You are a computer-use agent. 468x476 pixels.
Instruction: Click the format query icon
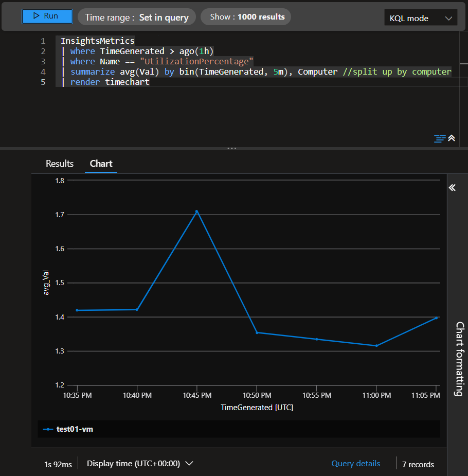tap(438, 138)
